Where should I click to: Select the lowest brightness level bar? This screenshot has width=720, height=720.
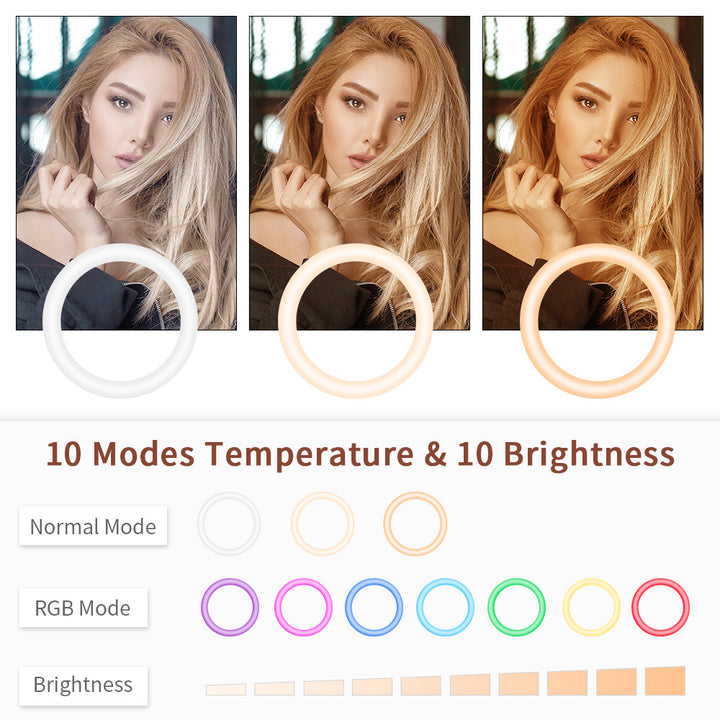226,689
